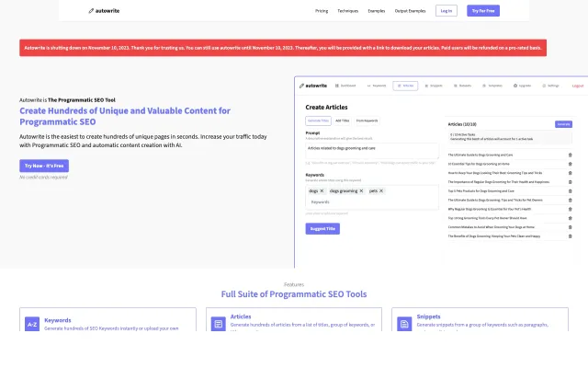Select Output Examples in the navigation bar

(x=411, y=11)
